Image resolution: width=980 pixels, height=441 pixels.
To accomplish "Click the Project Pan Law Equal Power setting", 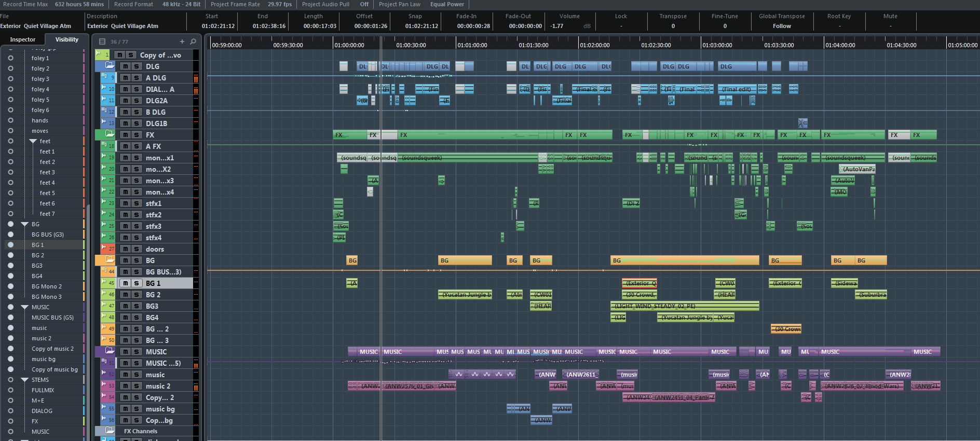I will coord(447,4).
